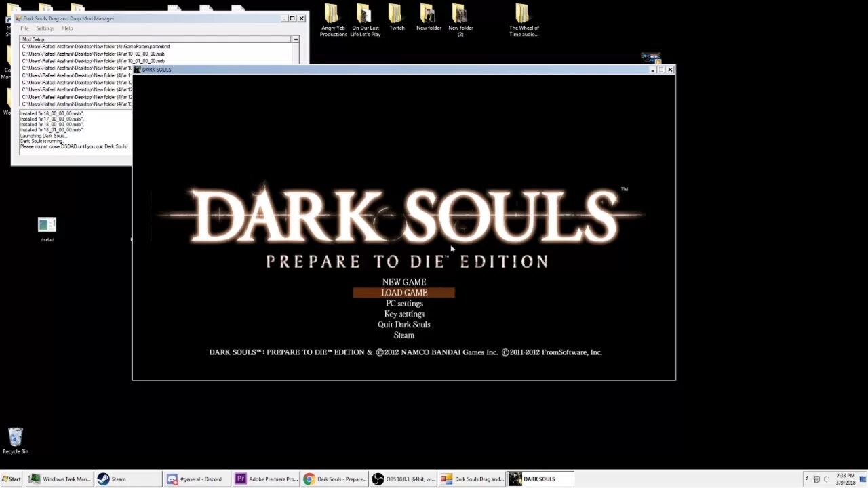Click log line 'Installed m17_00_00_00.msb'
The image size is (868, 488).
click(52, 119)
